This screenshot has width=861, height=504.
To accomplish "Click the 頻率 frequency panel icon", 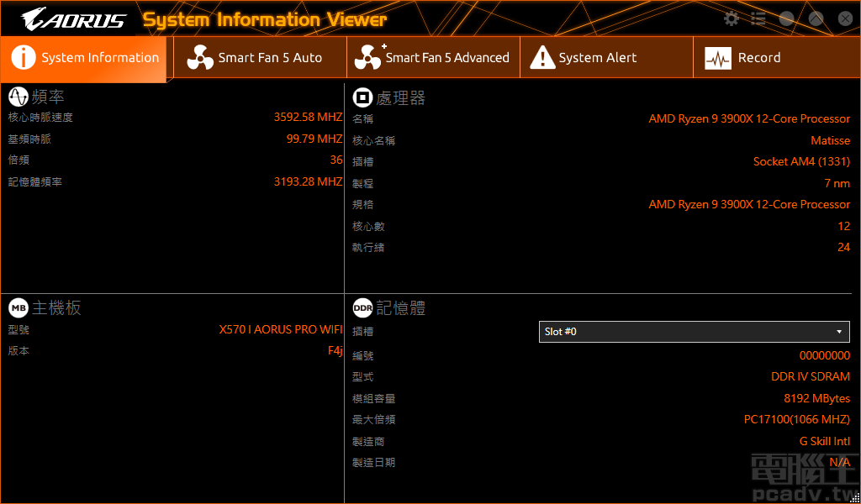I will [x=18, y=97].
